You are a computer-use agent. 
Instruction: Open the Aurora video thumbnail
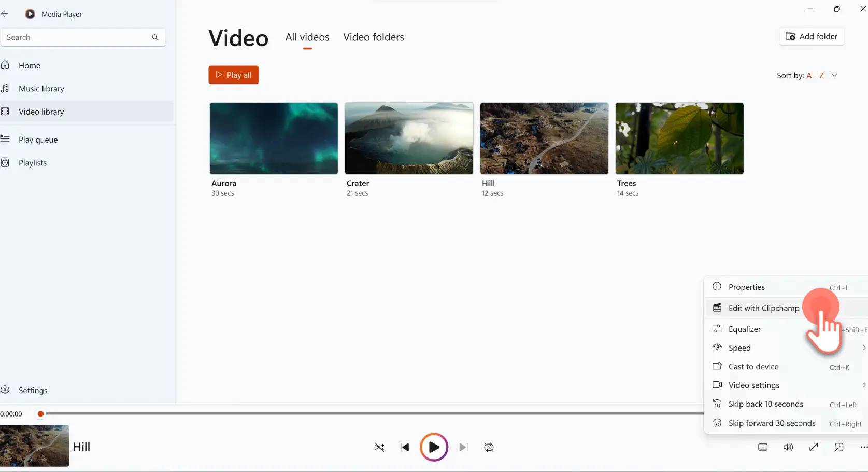click(273, 138)
